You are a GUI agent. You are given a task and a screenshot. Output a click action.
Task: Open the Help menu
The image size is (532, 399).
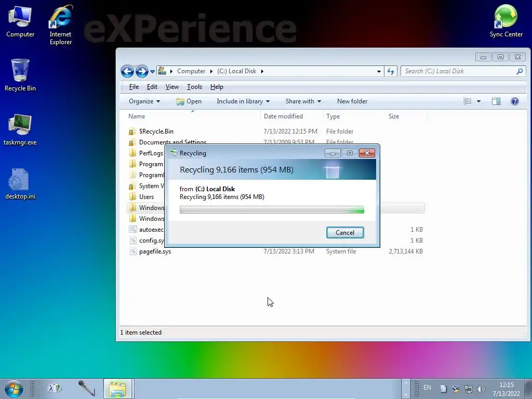217,87
